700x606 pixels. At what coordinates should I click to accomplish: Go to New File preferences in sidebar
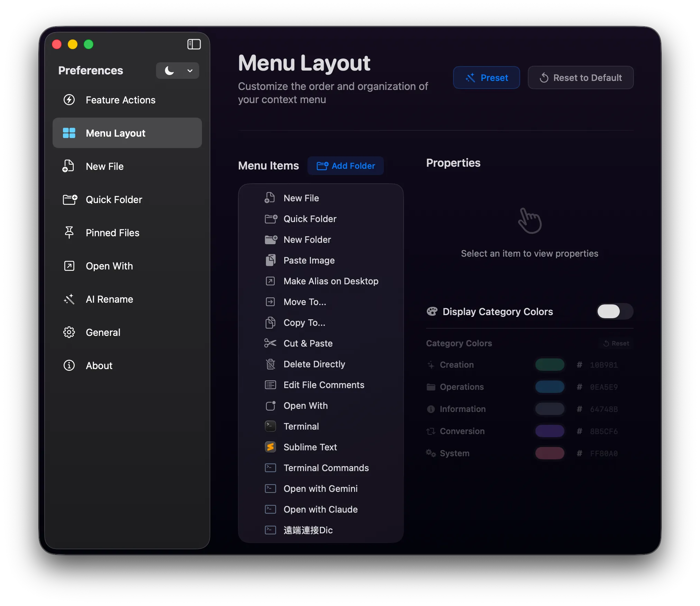(127, 166)
